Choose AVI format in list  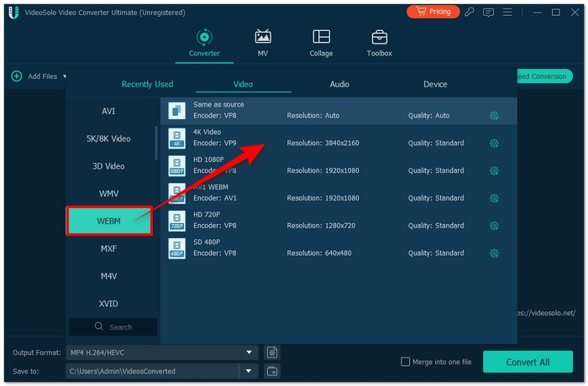click(x=108, y=112)
